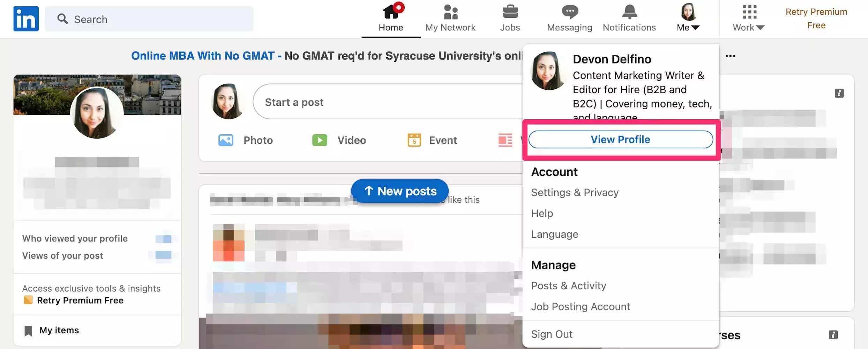Open Who viewed your profile
The height and width of the screenshot is (349, 868).
coord(75,238)
